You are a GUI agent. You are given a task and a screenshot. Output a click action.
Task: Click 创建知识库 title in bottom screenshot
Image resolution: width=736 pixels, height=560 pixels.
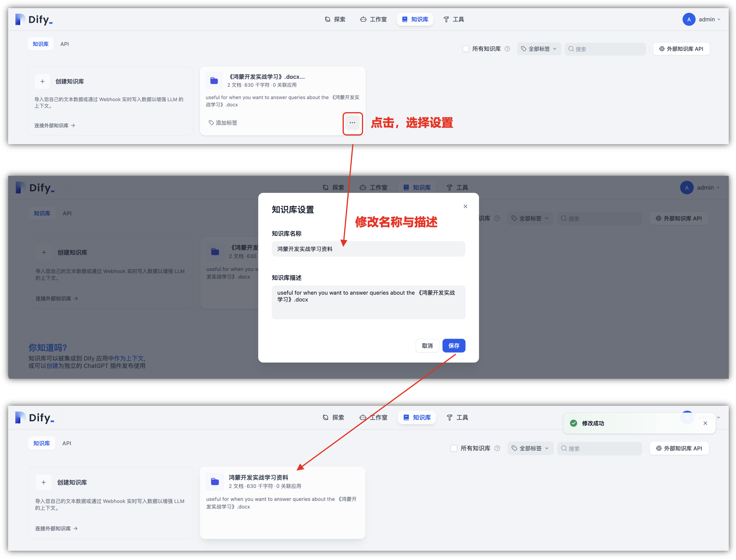(x=72, y=482)
